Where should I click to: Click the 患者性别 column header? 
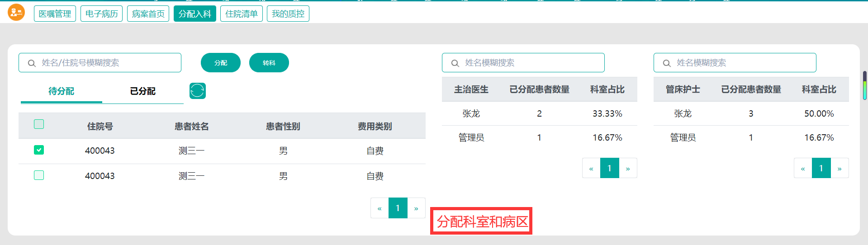point(283,127)
